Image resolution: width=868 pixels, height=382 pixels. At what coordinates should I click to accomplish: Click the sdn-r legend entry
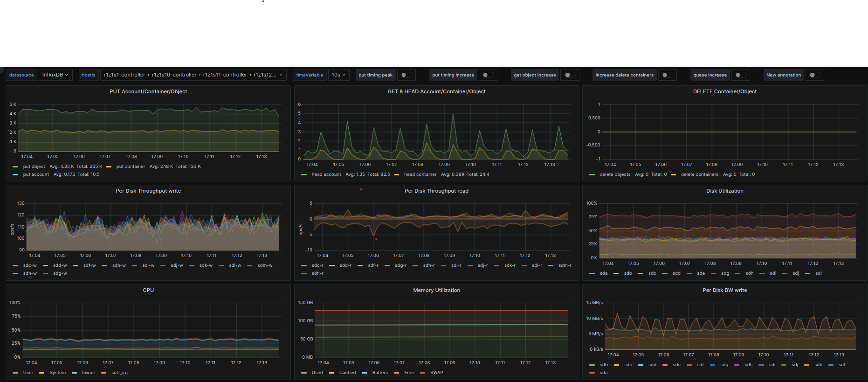pos(317,273)
